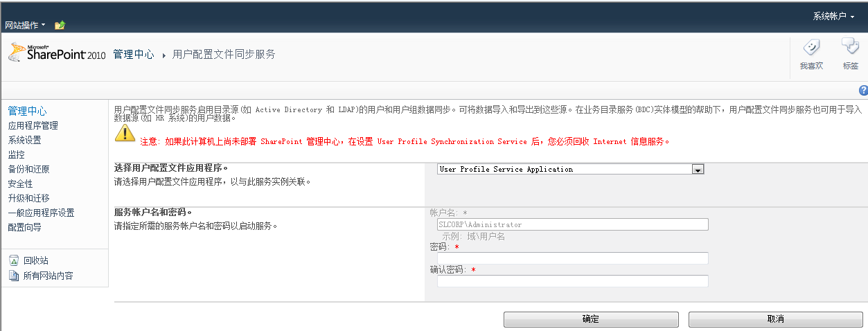The height and width of the screenshot is (331, 868).
Task: Click the 我喜欢 tag icon
Action: [811, 48]
